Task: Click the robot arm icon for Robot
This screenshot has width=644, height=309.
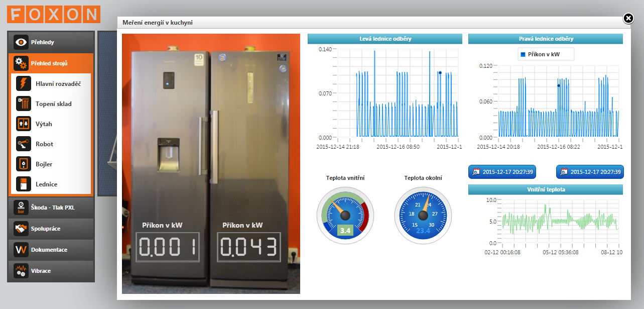Action: 23,144
